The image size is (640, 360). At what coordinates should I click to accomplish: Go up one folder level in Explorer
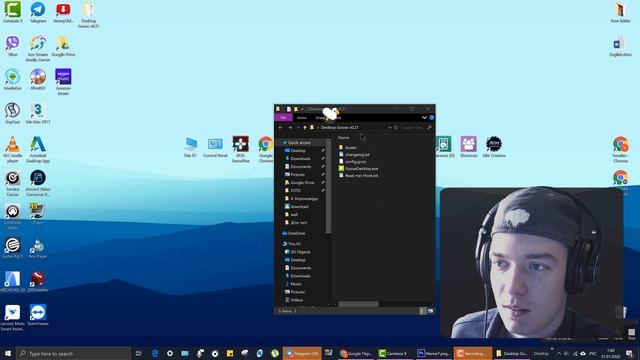tap(304, 127)
